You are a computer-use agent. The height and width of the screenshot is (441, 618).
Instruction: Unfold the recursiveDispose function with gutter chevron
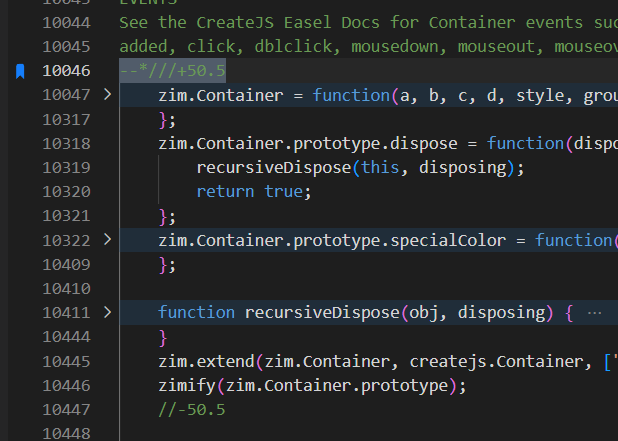[x=108, y=312]
